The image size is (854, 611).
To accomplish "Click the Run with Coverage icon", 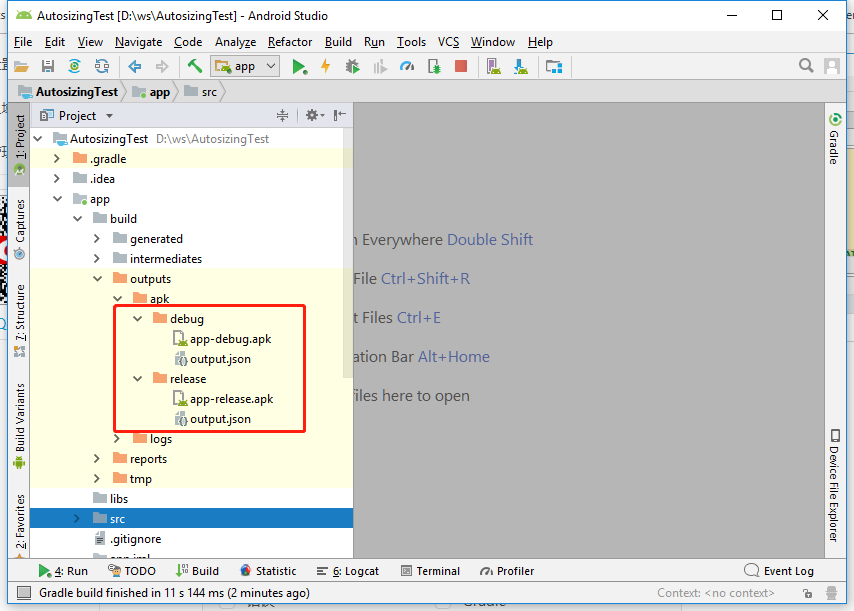I will (380, 66).
